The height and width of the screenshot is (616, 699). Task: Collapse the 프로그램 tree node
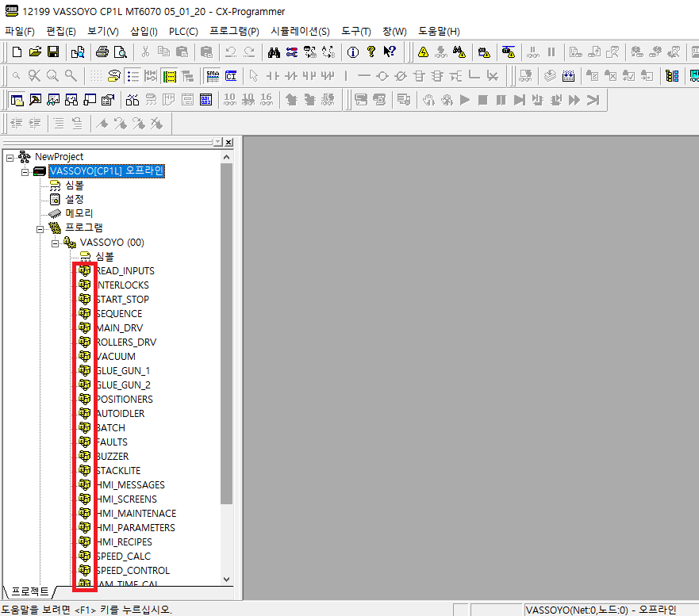click(x=40, y=229)
